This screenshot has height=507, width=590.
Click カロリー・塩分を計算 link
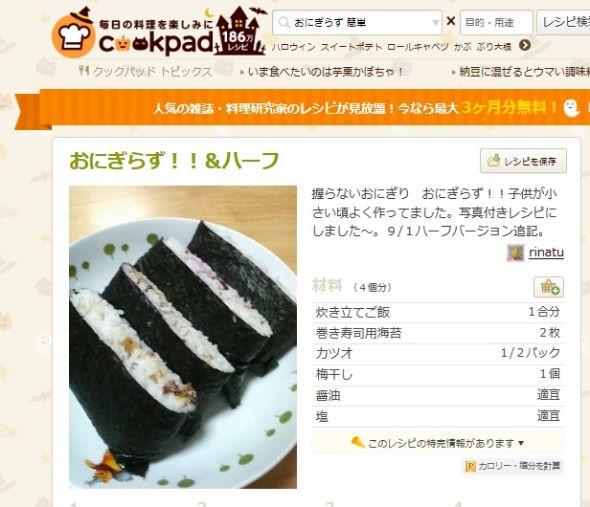(x=513, y=466)
